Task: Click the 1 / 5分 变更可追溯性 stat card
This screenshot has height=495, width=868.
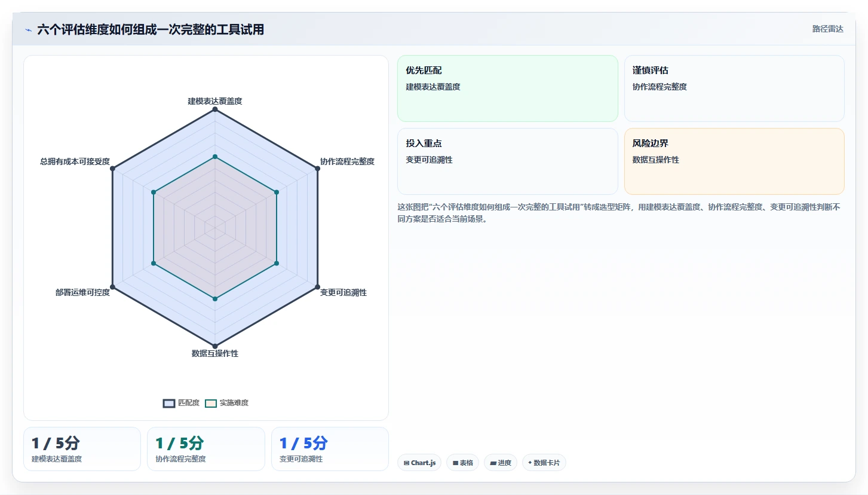Action: click(x=330, y=449)
